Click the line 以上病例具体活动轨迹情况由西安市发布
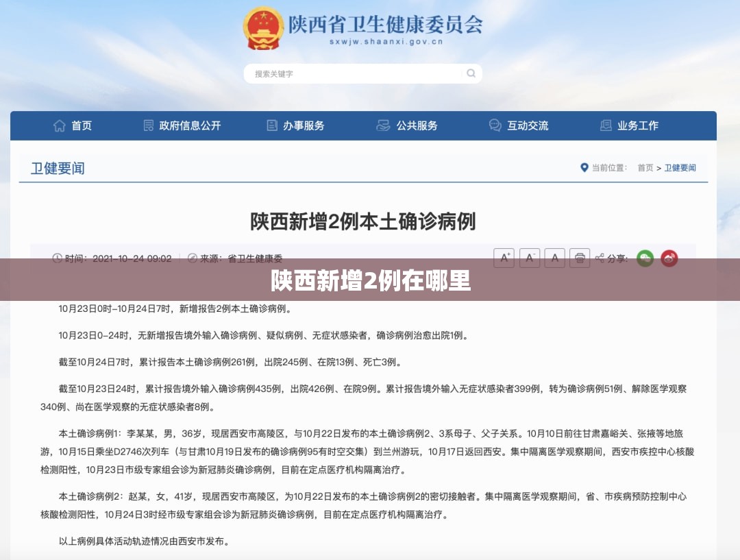Screen dimensions: 740x560 pyautogui.click(x=145, y=541)
